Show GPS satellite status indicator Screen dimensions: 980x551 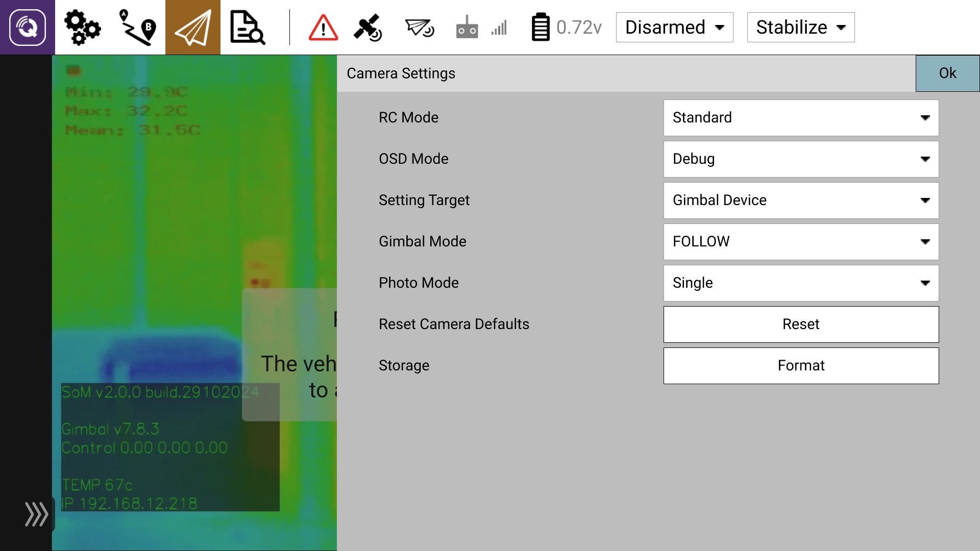[368, 28]
